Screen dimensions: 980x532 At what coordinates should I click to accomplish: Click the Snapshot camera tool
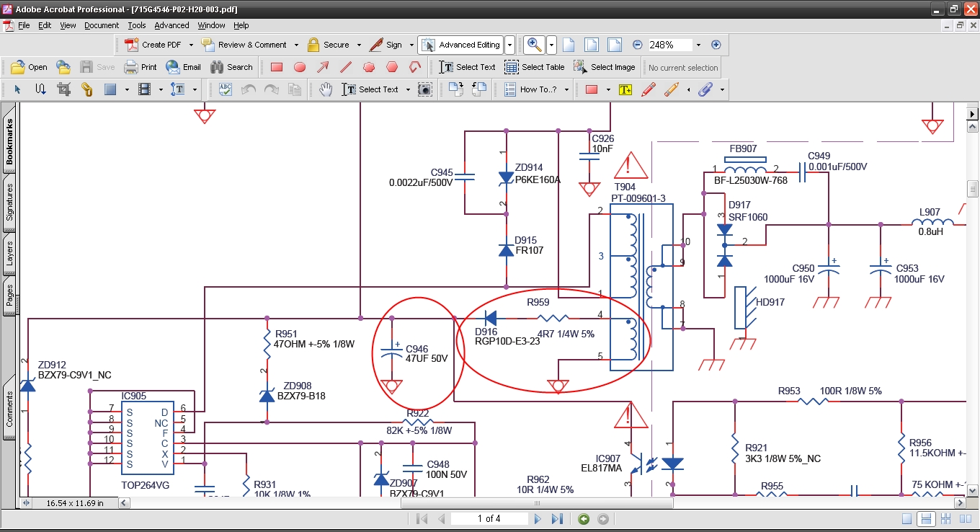(x=425, y=89)
